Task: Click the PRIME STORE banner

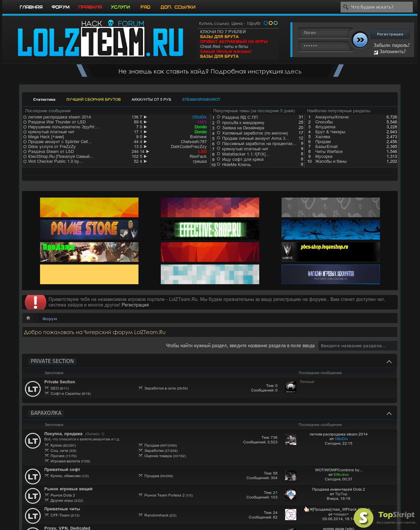Action: pyautogui.click(x=89, y=230)
